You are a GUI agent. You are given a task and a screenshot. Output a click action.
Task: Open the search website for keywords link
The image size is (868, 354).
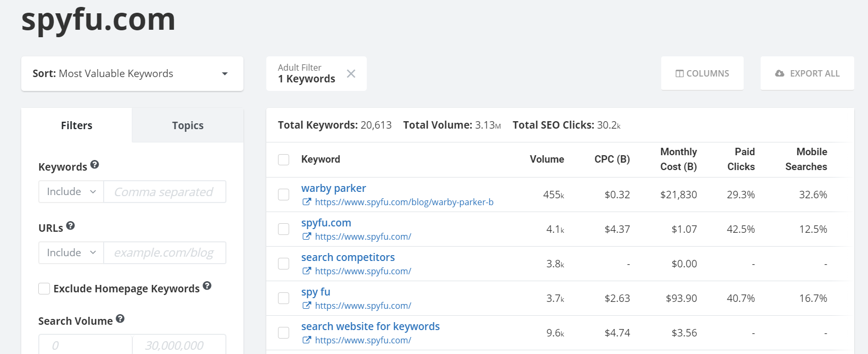pos(370,326)
